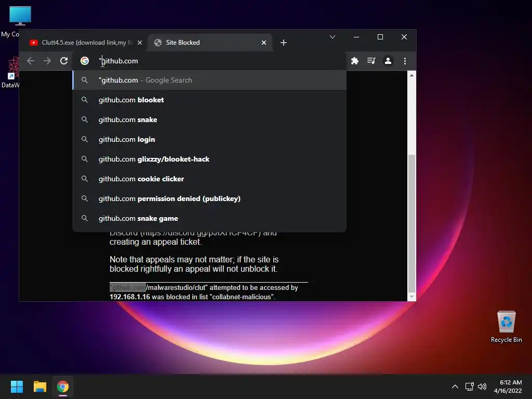Click the search icon beside github.com login
This screenshot has width=532, height=399.
click(x=85, y=139)
